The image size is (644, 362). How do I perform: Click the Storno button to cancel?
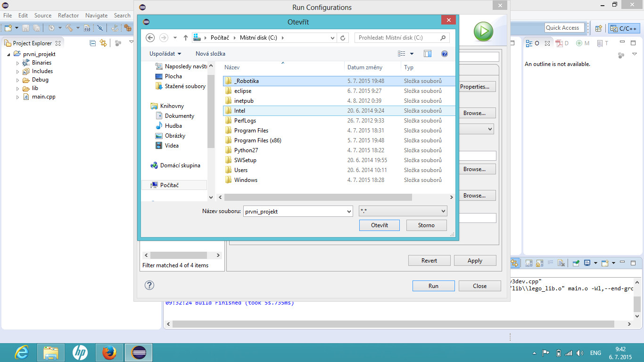[426, 225]
